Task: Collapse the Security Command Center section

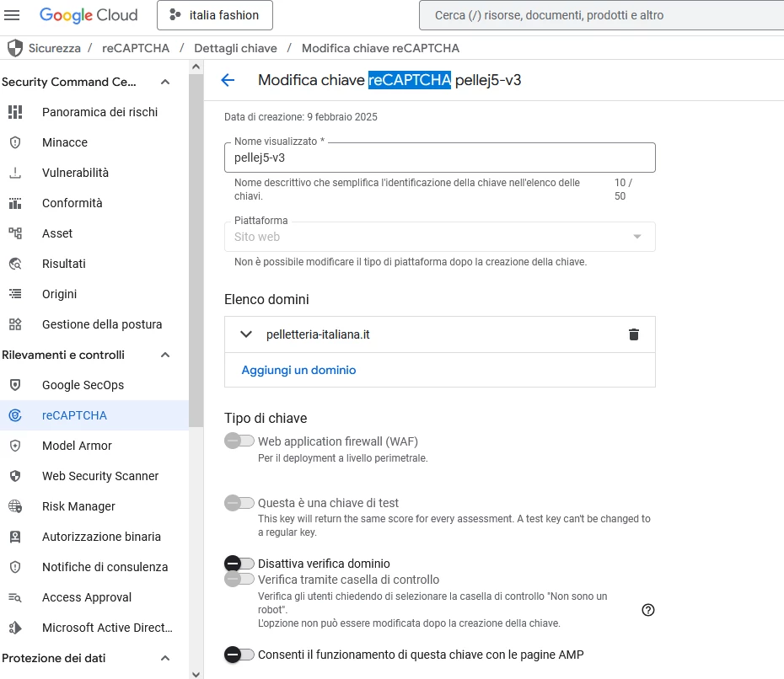Action: 165,82
